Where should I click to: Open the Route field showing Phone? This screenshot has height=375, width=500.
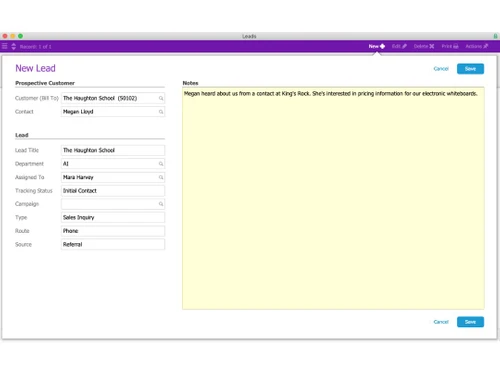click(x=113, y=231)
